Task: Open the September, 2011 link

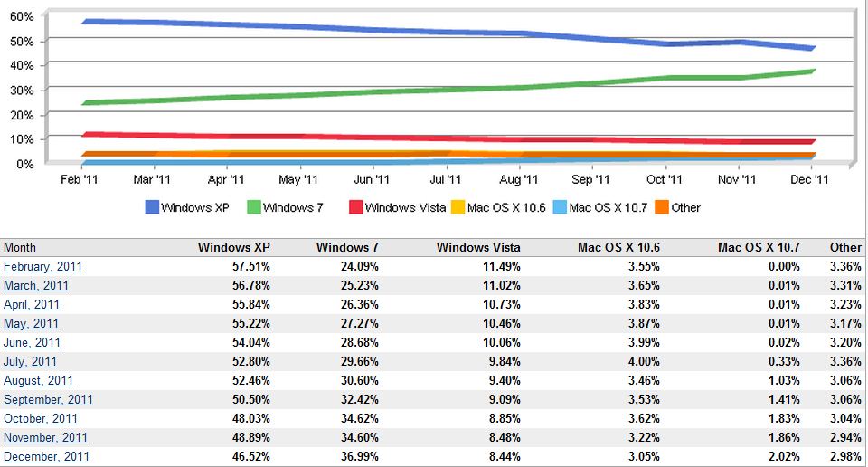Action: 48,399
